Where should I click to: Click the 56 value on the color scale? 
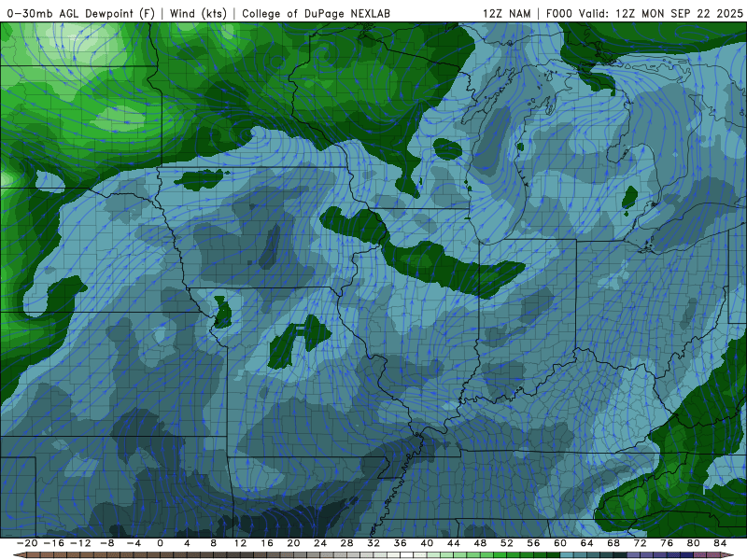[533, 543]
